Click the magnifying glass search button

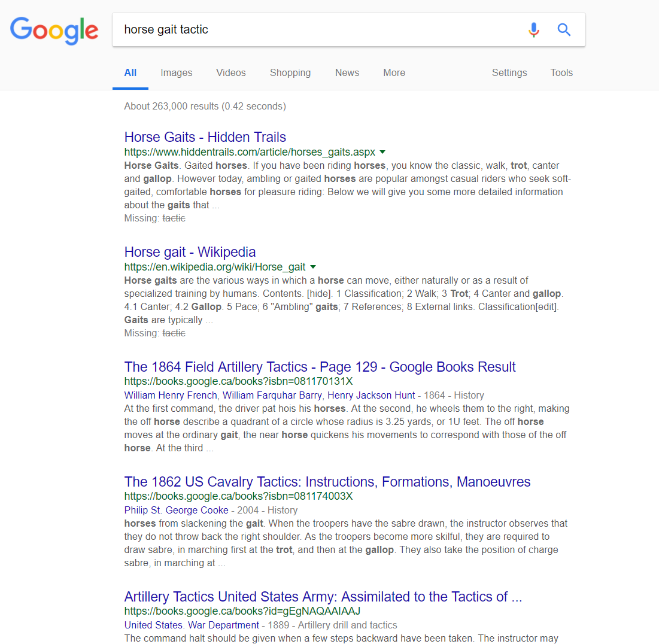click(x=564, y=30)
